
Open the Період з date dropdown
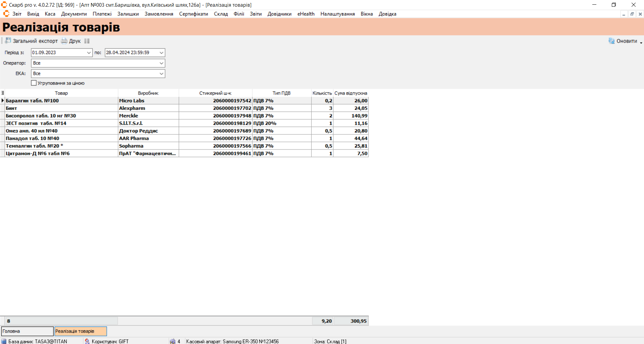89,53
